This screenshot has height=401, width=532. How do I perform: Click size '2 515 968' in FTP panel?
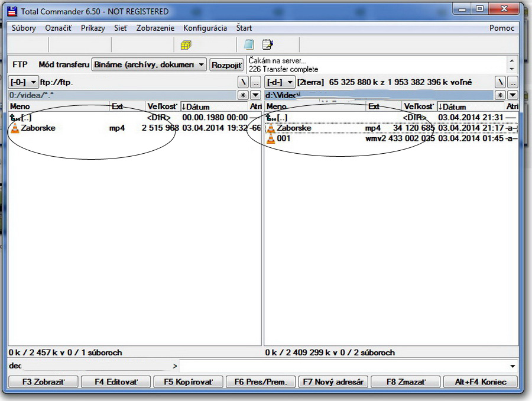[x=160, y=128]
